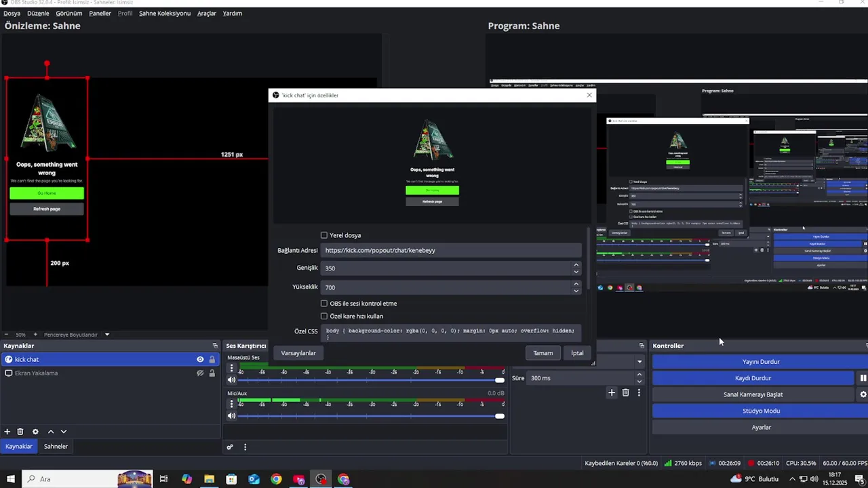The height and width of the screenshot is (488, 868).
Task: Decrease Süre duration with down arrow
Action: click(x=639, y=381)
